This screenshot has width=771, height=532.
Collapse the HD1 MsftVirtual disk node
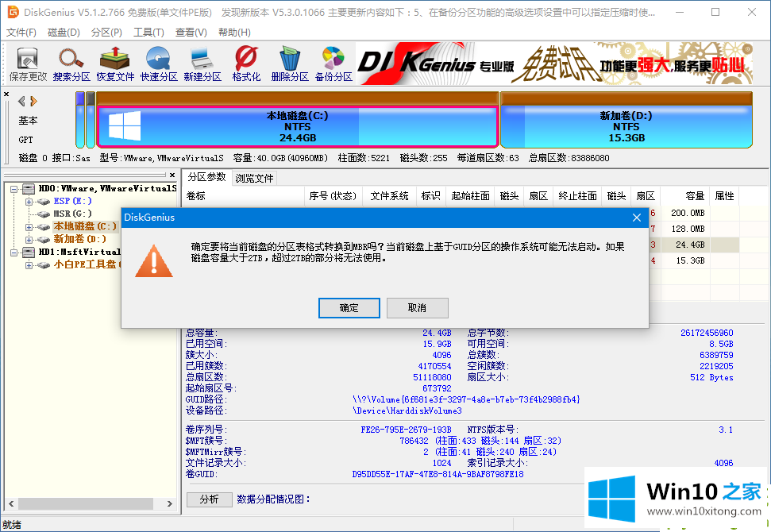pos(14,253)
